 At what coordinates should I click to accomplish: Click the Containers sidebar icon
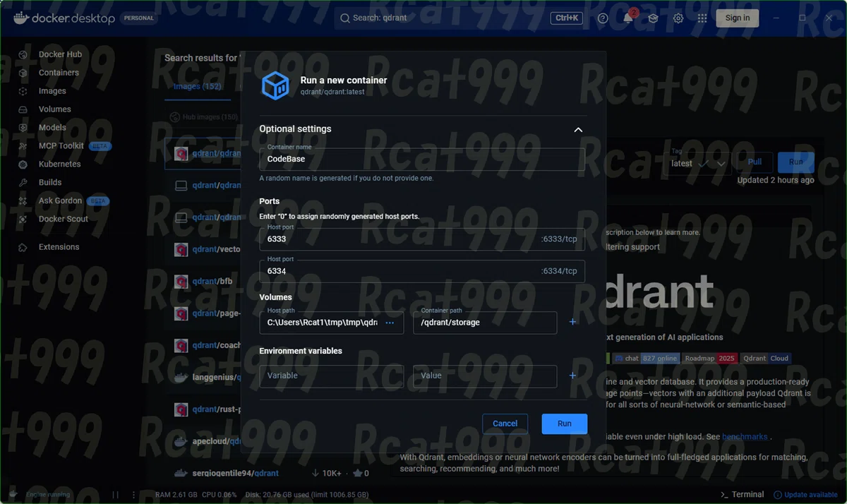point(23,73)
